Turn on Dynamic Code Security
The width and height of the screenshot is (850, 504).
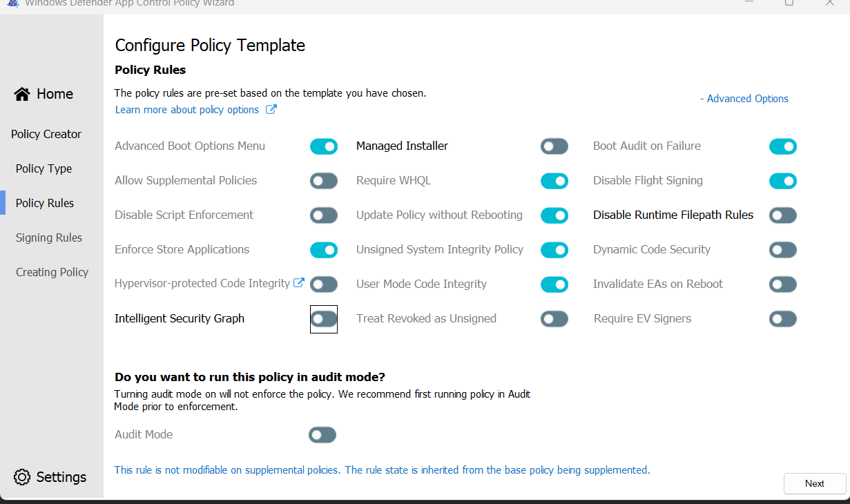pyautogui.click(x=782, y=249)
